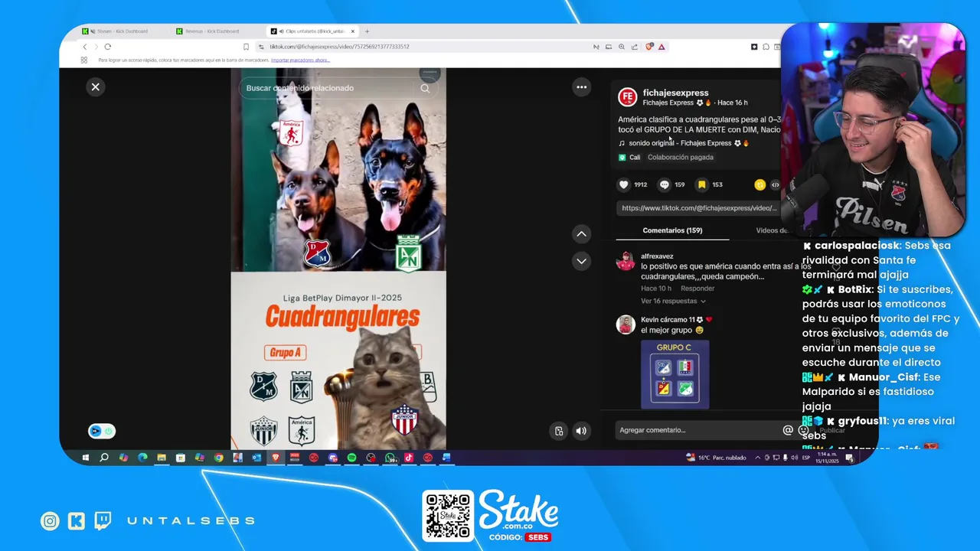Reply to alfrexavez with Responder
This screenshot has width=980, height=551.
[x=697, y=289]
